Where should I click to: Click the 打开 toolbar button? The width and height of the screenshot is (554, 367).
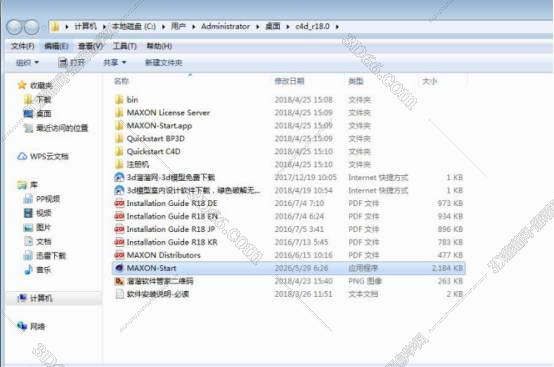72,63
